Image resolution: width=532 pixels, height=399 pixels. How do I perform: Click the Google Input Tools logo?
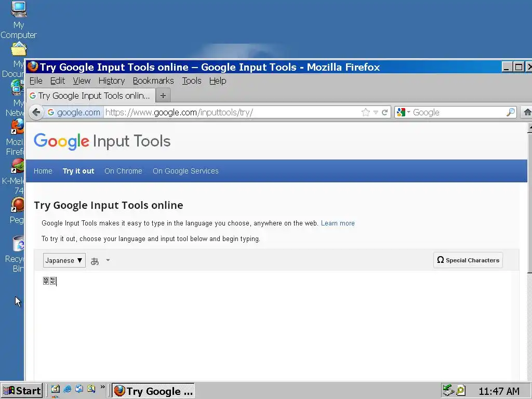click(x=102, y=141)
